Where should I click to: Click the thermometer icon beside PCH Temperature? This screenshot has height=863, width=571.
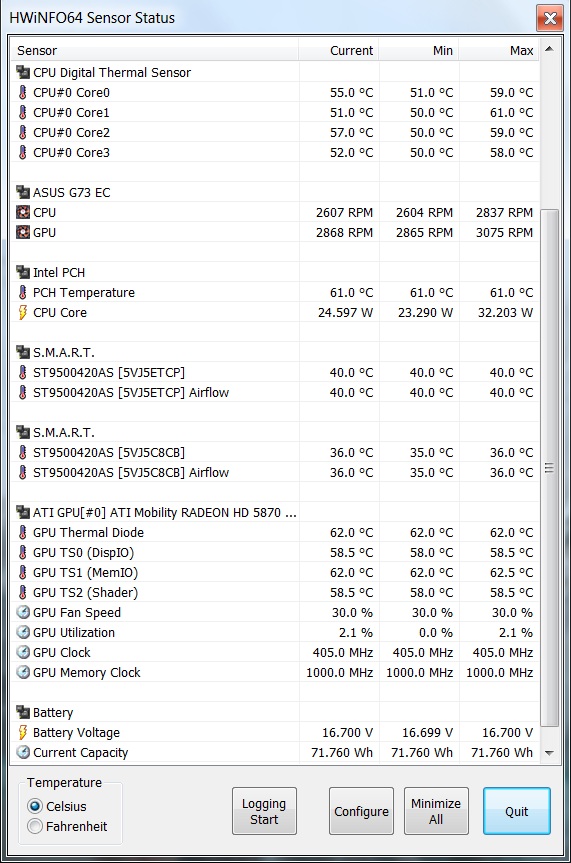23,292
